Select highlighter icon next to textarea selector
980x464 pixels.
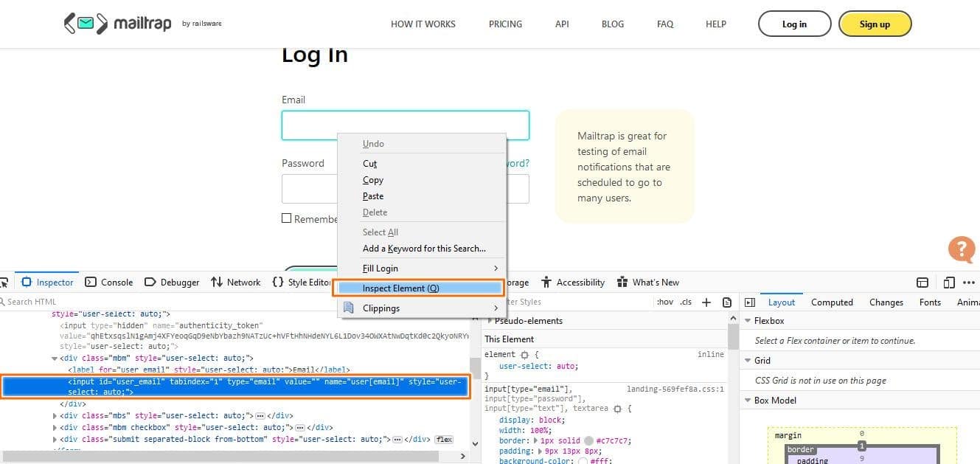pos(617,409)
